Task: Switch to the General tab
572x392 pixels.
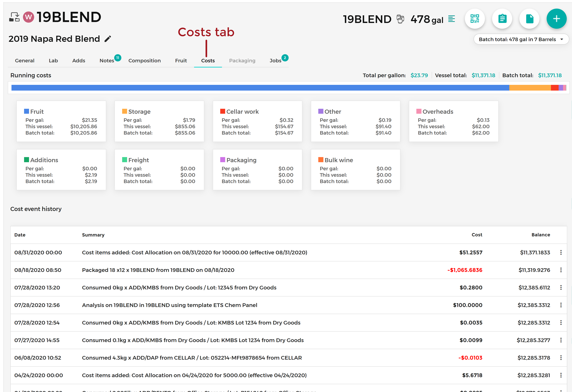Action: pos(25,61)
